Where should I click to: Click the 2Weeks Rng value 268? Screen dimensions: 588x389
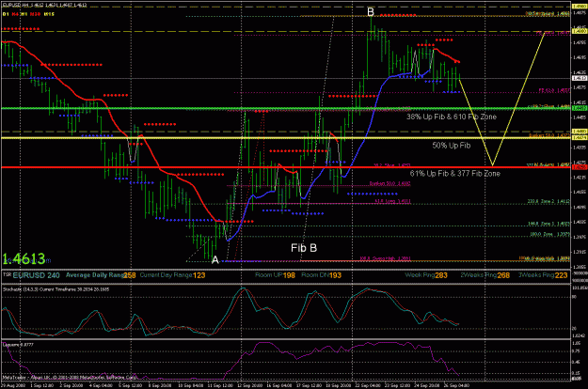503,275
